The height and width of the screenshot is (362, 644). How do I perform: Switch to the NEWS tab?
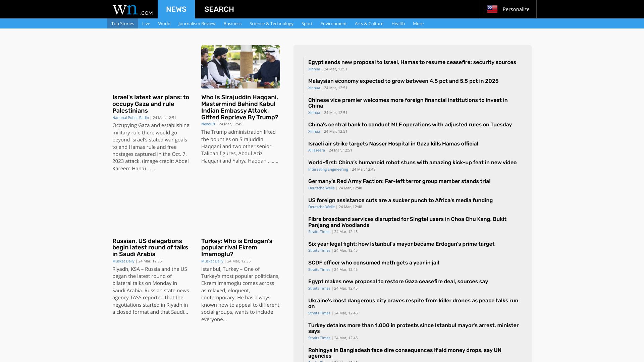176,9
